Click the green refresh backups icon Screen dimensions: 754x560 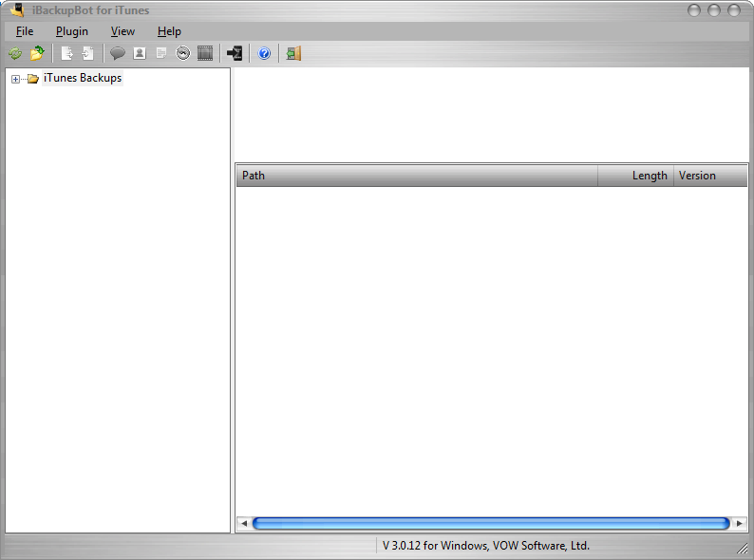(x=15, y=53)
